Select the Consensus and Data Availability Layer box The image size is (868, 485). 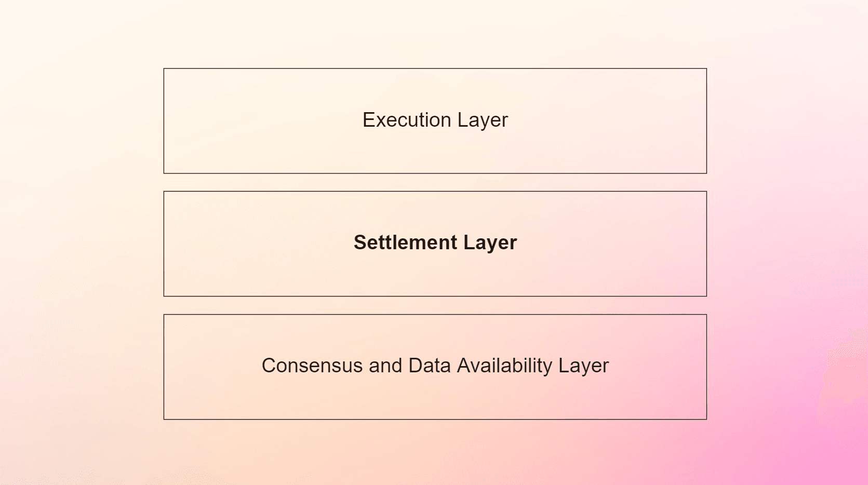435,367
